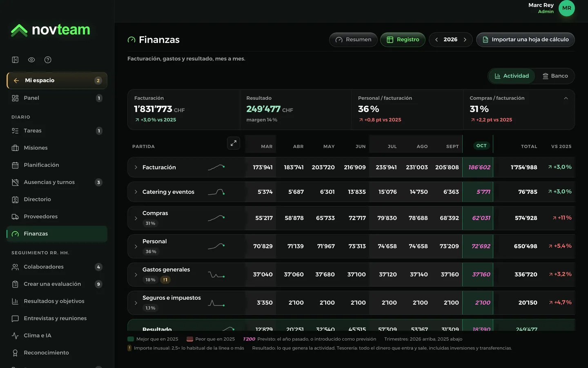Click the Reconocimiento award icon
Screen dimensions: 588x368
[x=15, y=353]
